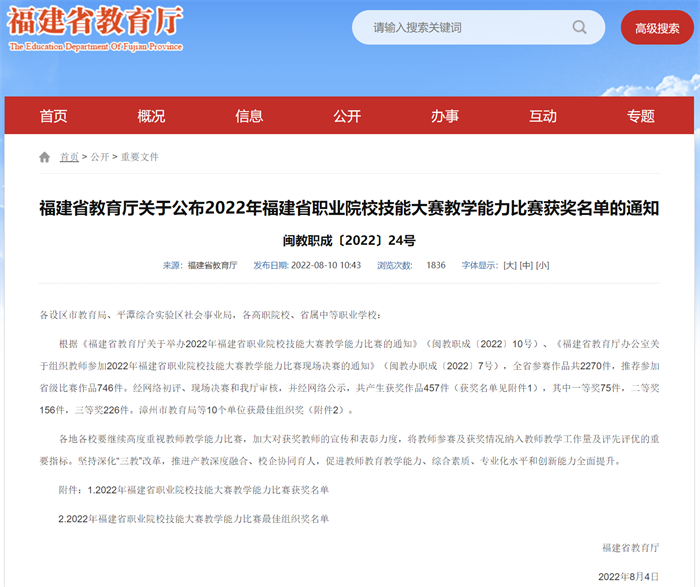The image size is (700, 587).
Task: Click the 首页 breadcrumb link
Action: coord(69,157)
